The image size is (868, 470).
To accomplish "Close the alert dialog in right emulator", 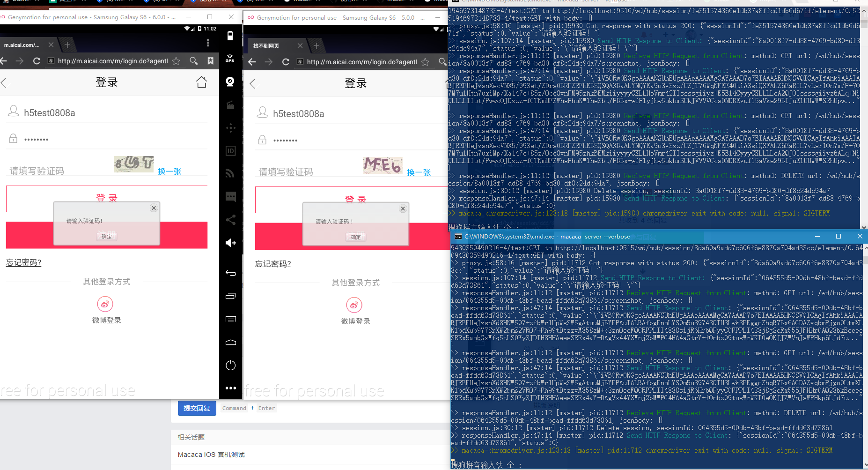I will click(x=403, y=209).
